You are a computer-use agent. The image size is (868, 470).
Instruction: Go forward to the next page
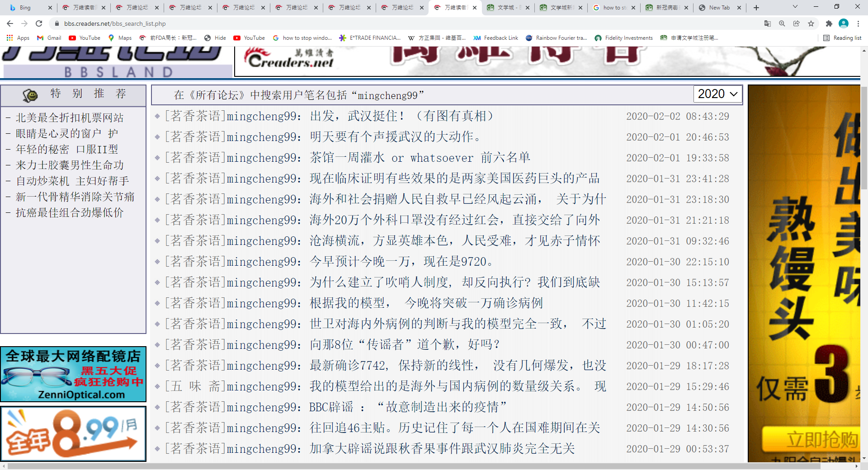click(24, 23)
